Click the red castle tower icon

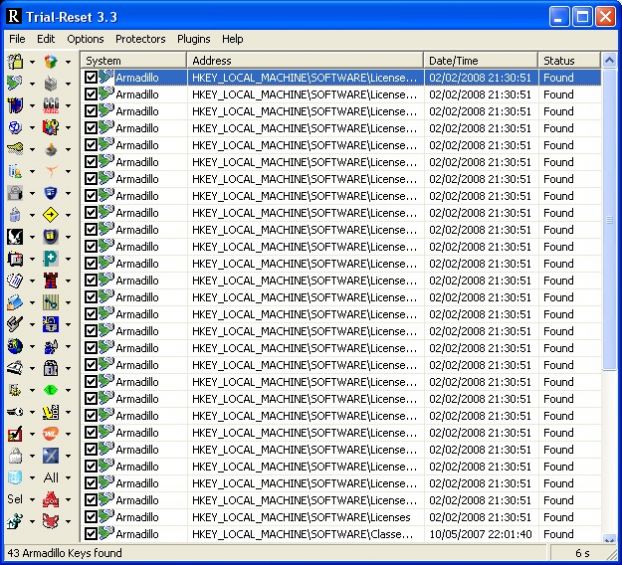pyautogui.click(x=51, y=280)
